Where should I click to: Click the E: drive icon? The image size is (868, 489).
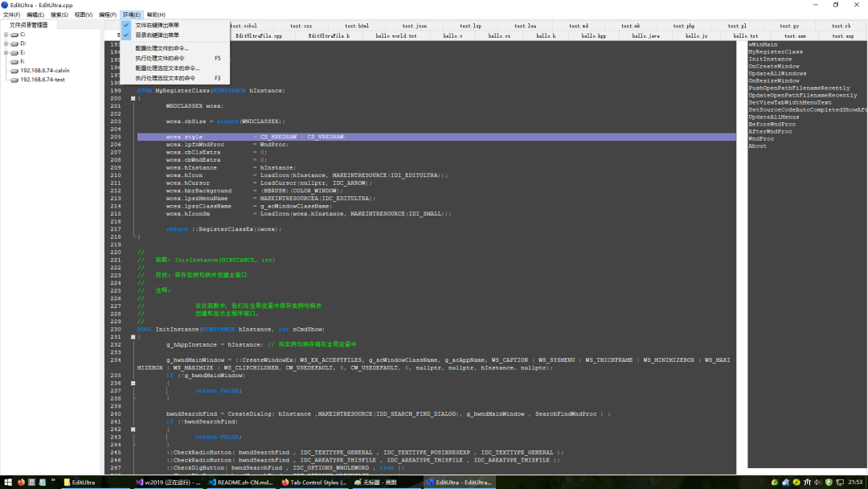[14, 52]
